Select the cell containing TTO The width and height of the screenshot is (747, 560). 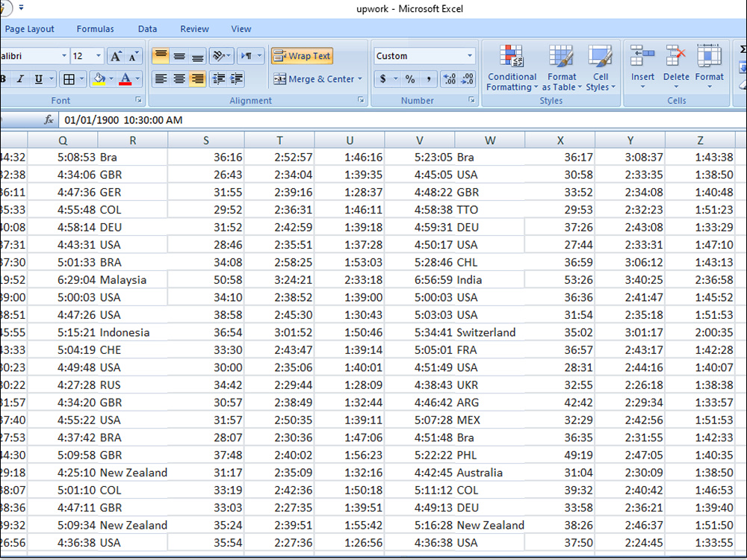(x=490, y=210)
